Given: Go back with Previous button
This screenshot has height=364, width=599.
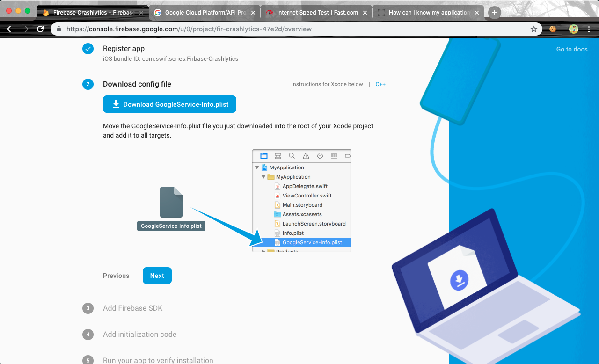Looking at the screenshot, I should click(116, 276).
